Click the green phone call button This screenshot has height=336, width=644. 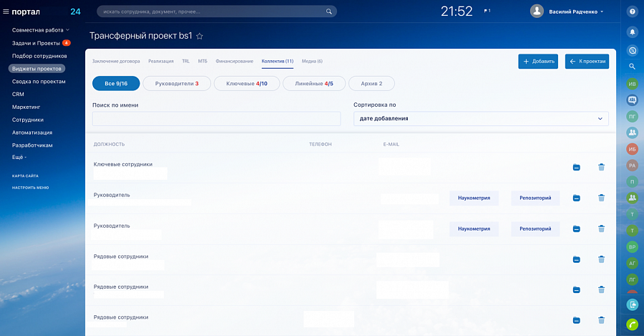(x=632, y=325)
